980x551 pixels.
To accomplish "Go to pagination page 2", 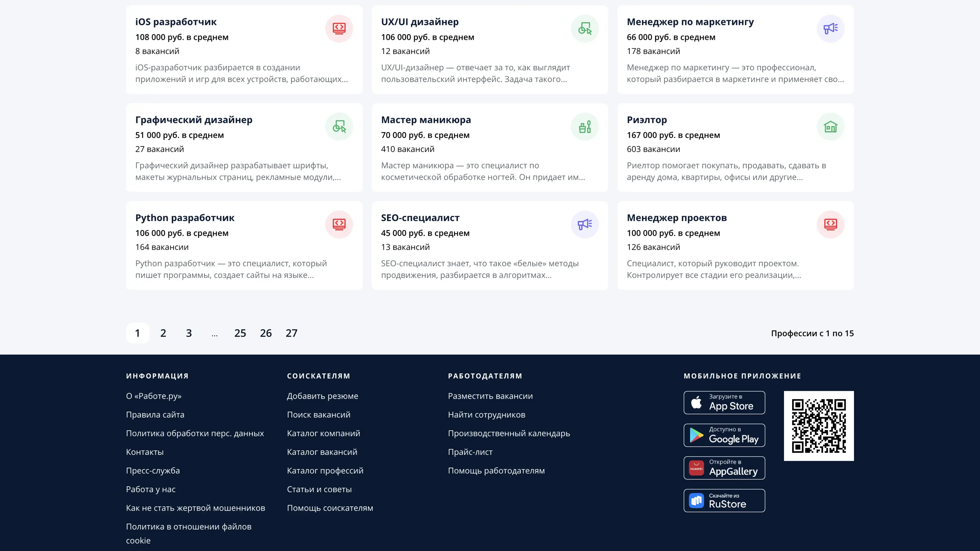I will [x=163, y=333].
